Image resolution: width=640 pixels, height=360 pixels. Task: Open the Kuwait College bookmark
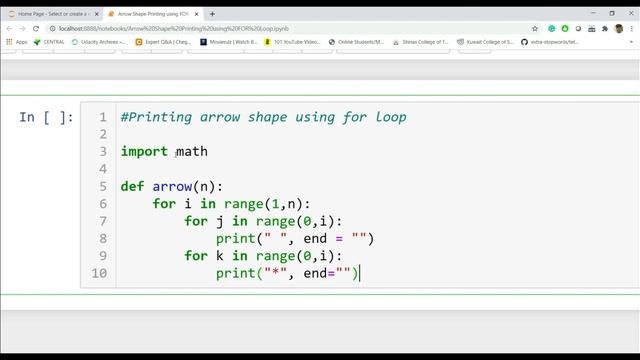[485, 42]
